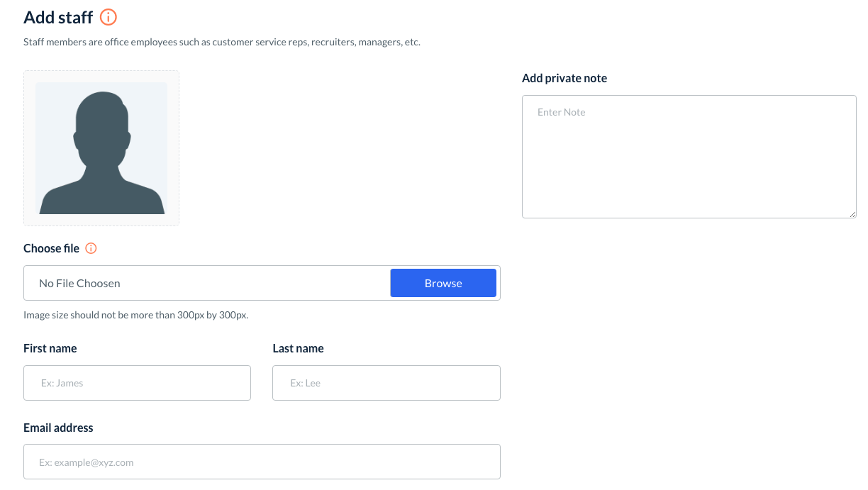Focus the First name input field

pos(137,383)
